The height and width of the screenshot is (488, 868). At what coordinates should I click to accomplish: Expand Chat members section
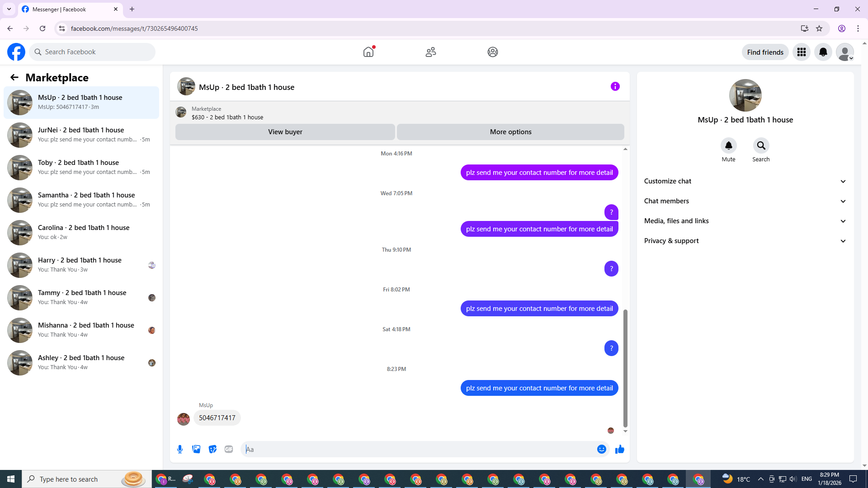point(745,201)
